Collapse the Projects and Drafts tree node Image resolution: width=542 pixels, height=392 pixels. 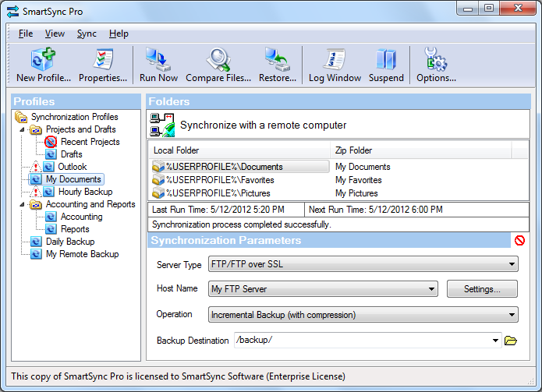pos(22,129)
